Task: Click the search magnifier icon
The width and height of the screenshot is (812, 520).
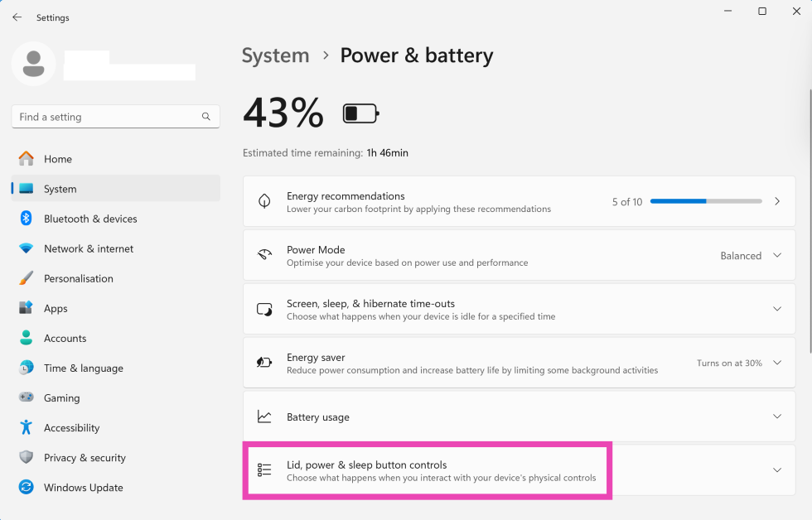Action: click(x=206, y=117)
